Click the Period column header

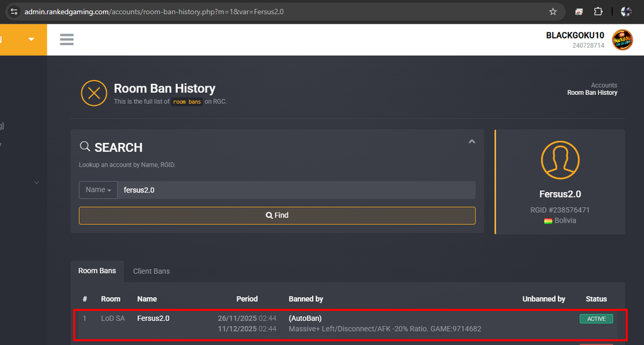[247, 299]
